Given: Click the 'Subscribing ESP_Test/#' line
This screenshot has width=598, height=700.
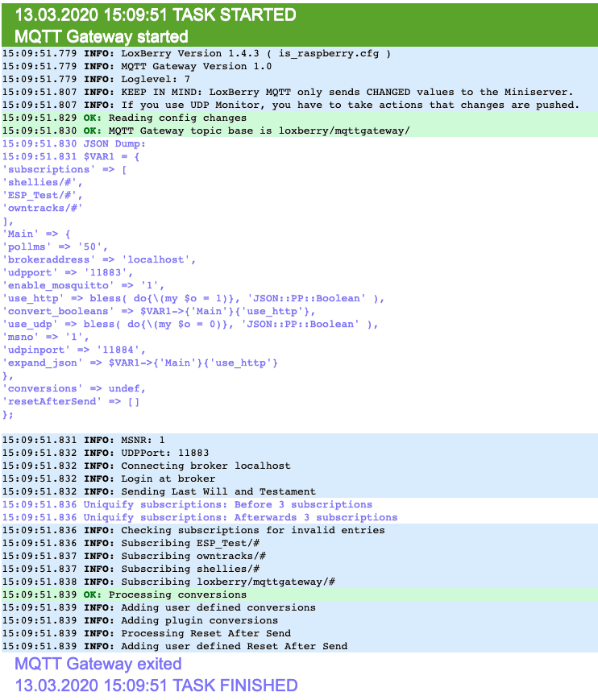Looking at the screenshot, I should [300, 543].
